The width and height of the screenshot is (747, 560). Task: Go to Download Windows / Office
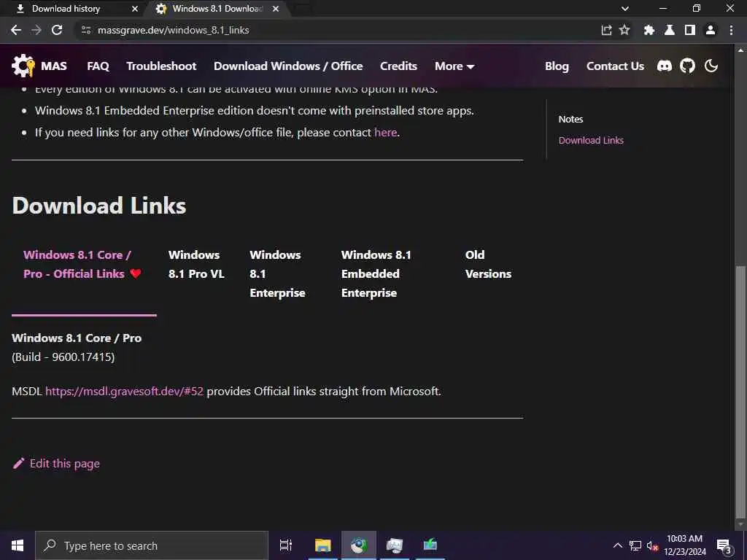(x=288, y=66)
